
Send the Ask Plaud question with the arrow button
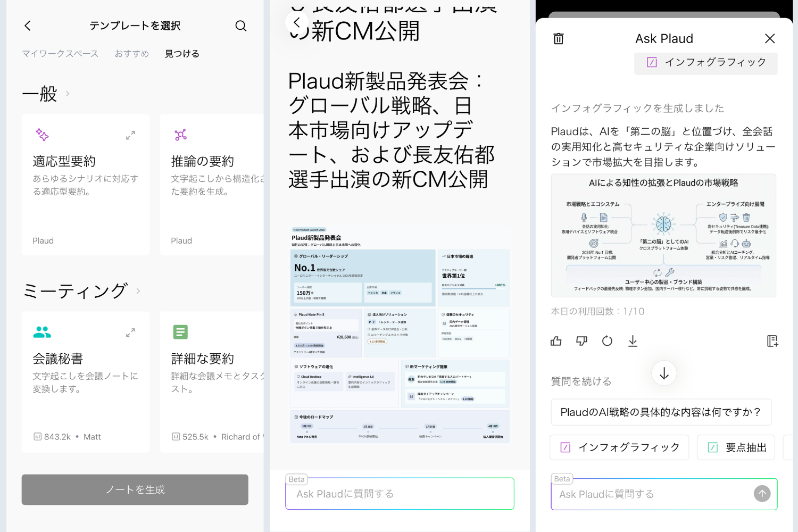(x=762, y=494)
